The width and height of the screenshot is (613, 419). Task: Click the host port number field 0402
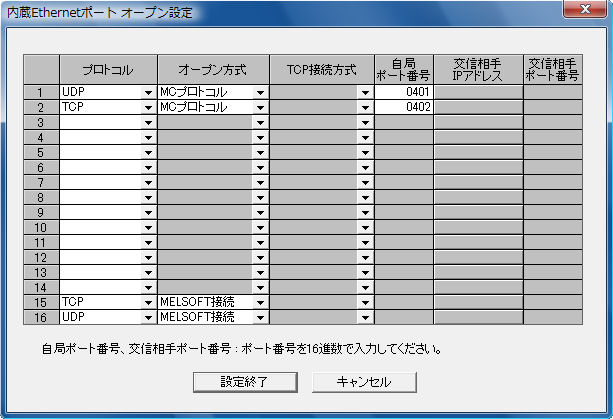click(404, 107)
